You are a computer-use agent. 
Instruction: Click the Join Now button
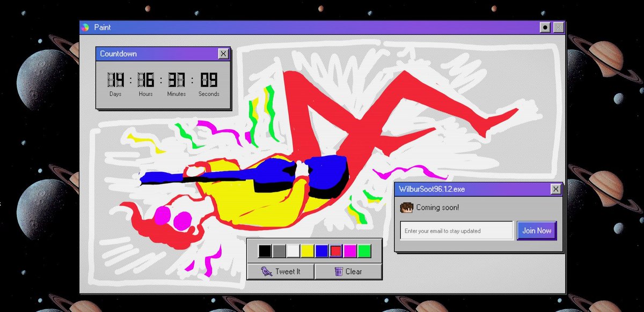(537, 231)
